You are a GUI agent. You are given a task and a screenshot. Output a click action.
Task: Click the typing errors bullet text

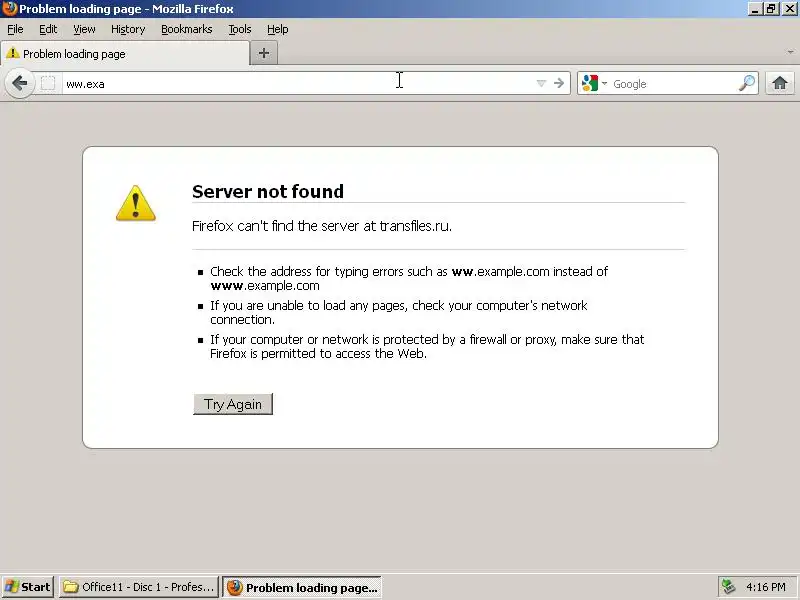coord(409,278)
